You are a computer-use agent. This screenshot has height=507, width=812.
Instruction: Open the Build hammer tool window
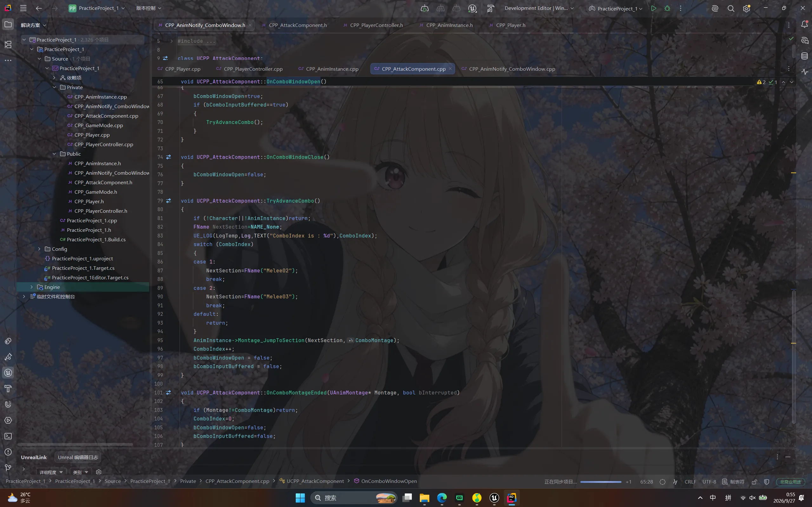[x=8, y=388]
